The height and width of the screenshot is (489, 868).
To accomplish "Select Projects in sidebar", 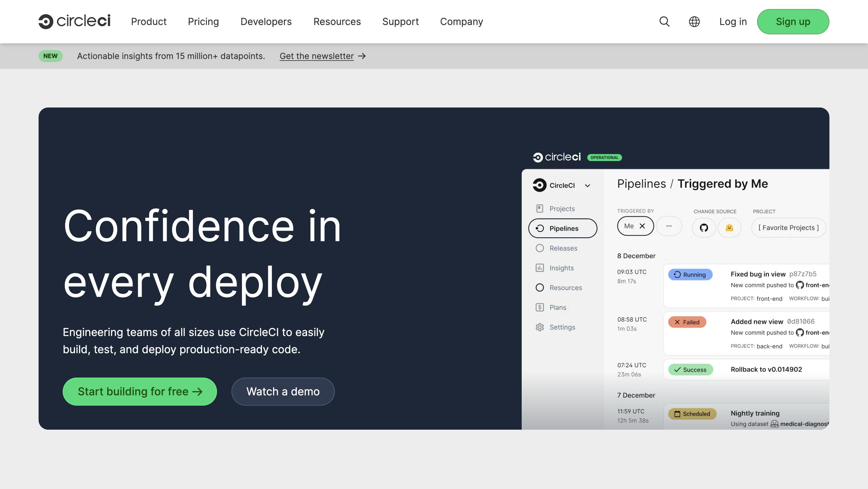I will [562, 208].
